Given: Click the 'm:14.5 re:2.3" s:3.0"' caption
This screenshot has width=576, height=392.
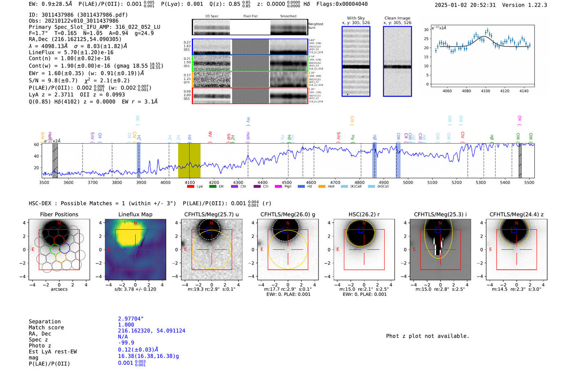Looking at the screenshot, I should tap(516, 289).
